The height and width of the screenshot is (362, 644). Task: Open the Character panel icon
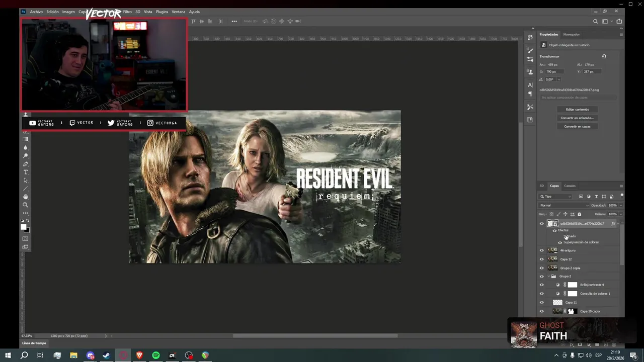click(x=530, y=85)
